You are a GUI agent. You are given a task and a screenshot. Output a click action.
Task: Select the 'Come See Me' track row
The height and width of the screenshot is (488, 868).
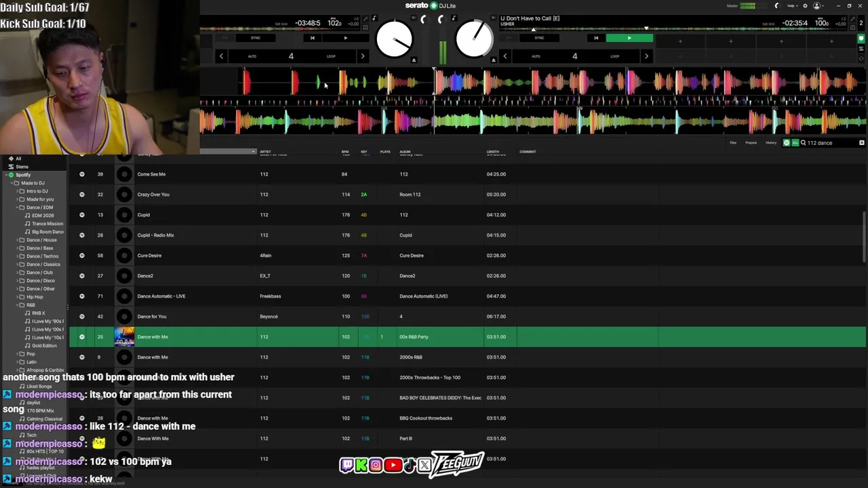pos(467,174)
